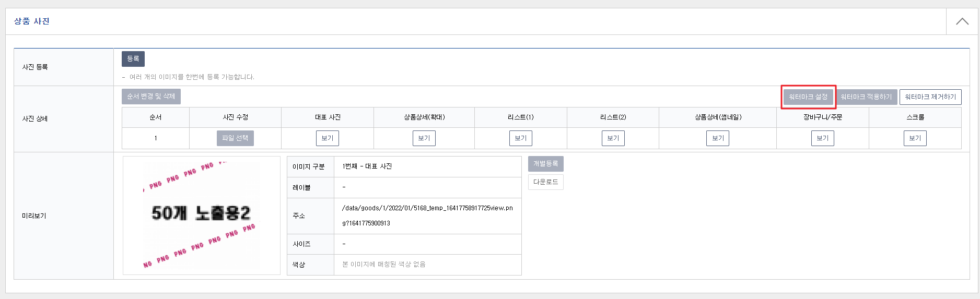Screen dimensions: 980x299
Task: Open 워터마크 설정
Action: tap(808, 97)
